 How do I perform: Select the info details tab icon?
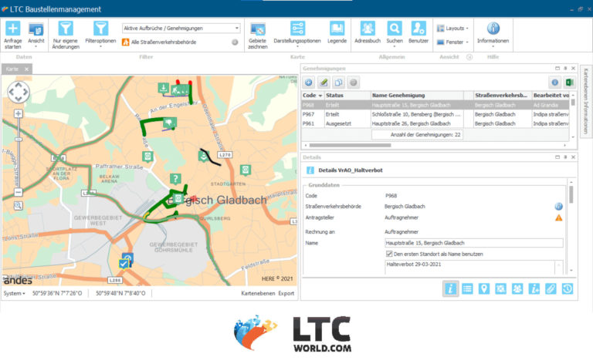450,289
